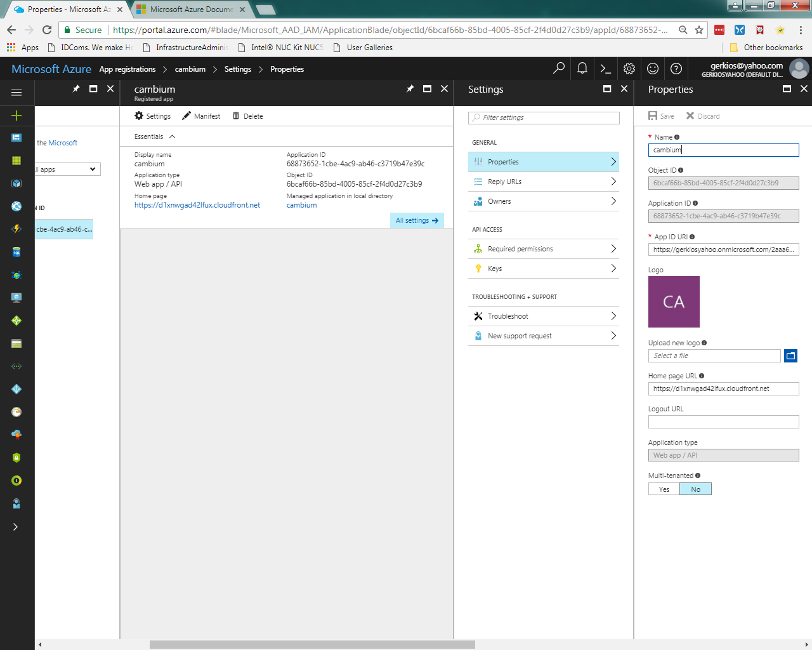Click the Apps bookmarks shortcut
This screenshot has width=812, height=650.
[x=22, y=48]
